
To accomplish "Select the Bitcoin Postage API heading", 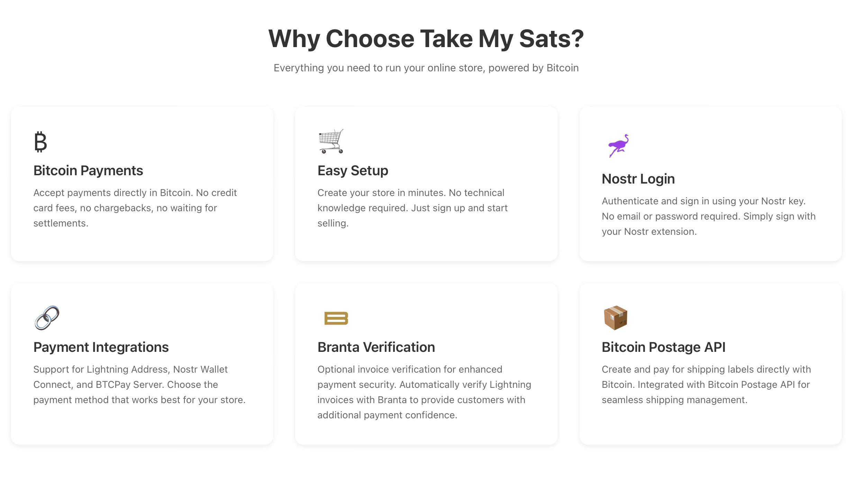I will (x=663, y=347).
